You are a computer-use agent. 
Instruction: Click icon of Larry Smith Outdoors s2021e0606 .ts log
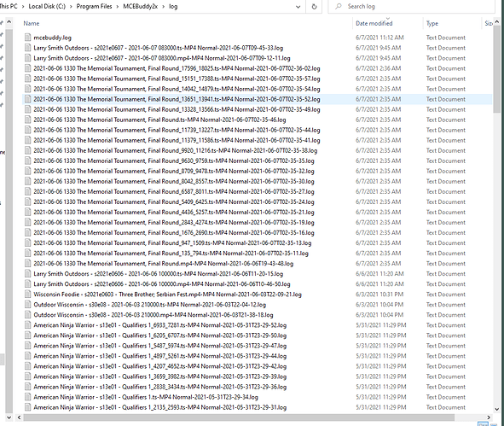[x=28, y=274]
